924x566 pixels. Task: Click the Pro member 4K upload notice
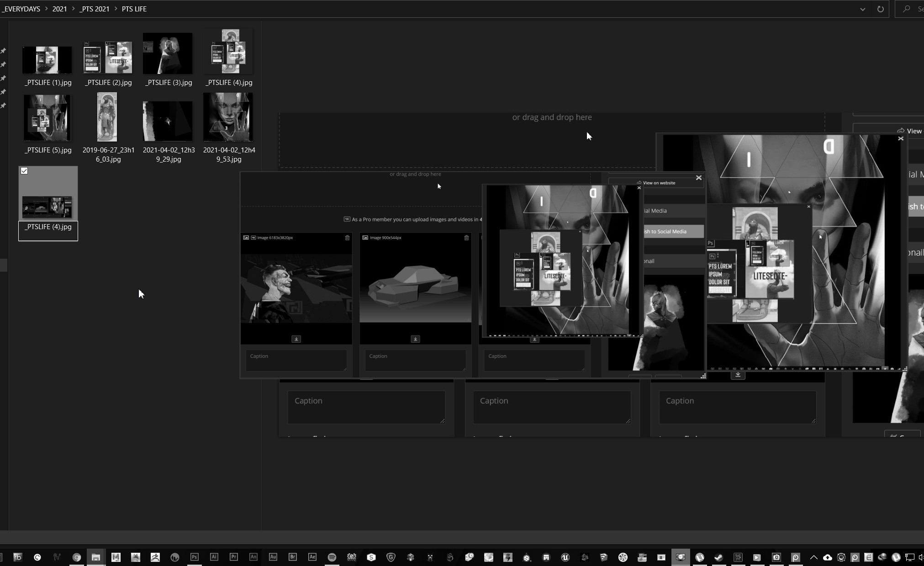pos(413,219)
